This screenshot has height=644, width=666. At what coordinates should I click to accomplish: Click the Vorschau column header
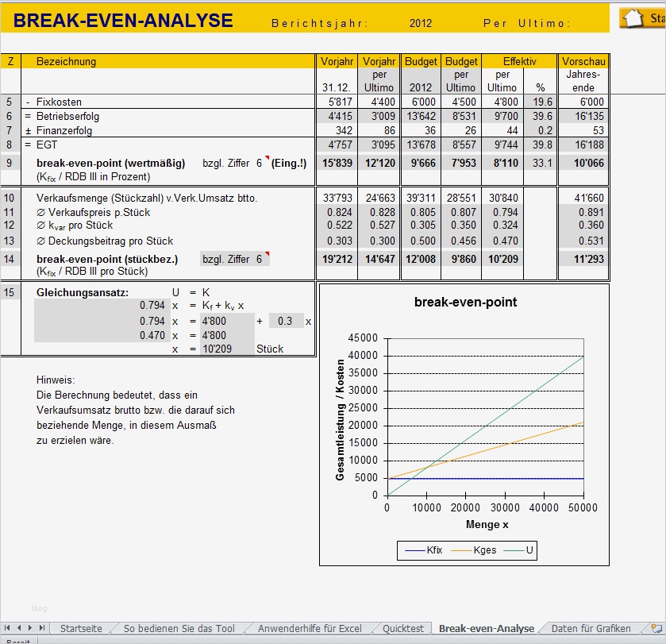tap(583, 62)
